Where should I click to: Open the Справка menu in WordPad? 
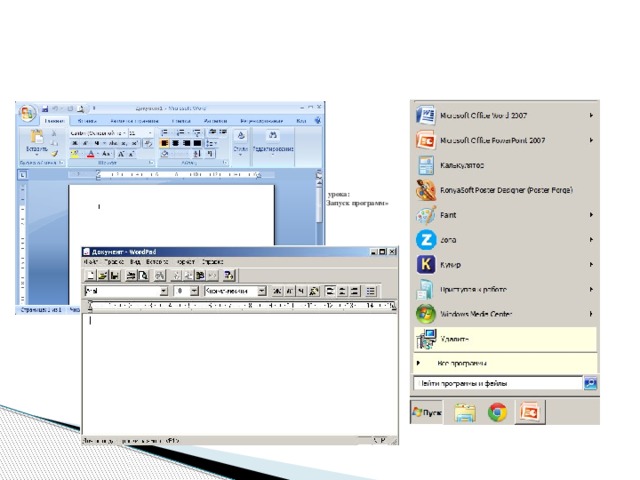click(x=212, y=262)
